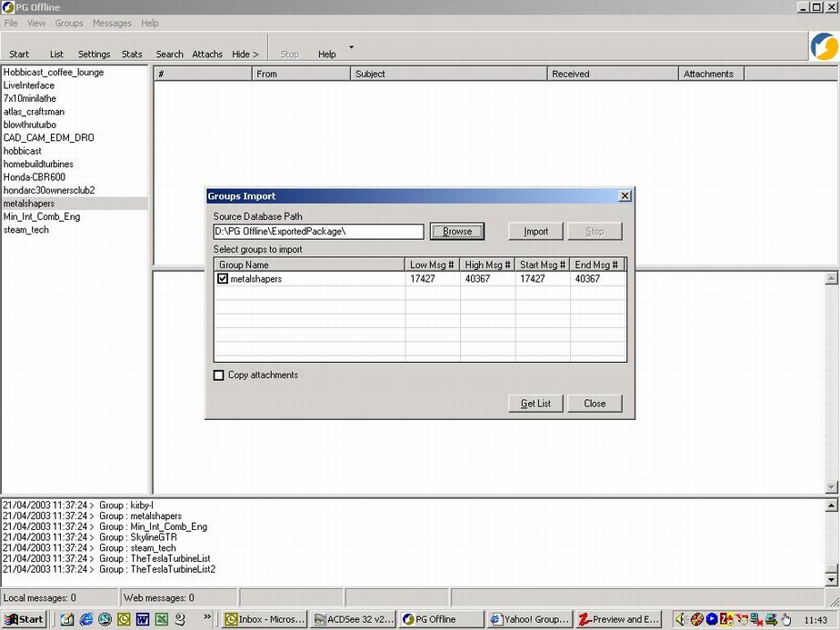
Task: Close the Groups Import dialog with X
Action: [x=625, y=196]
